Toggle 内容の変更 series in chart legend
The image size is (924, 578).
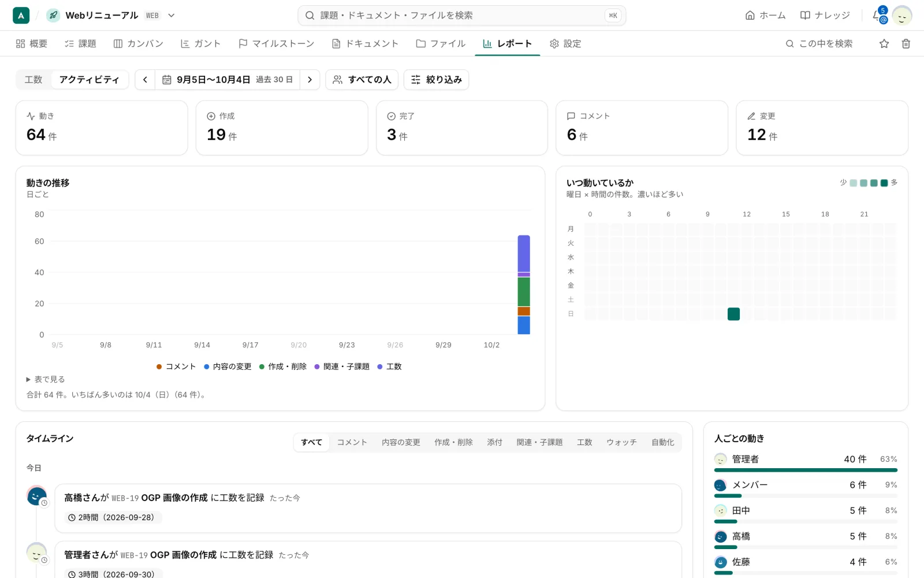pyautogui.click(x=228, y=366)
